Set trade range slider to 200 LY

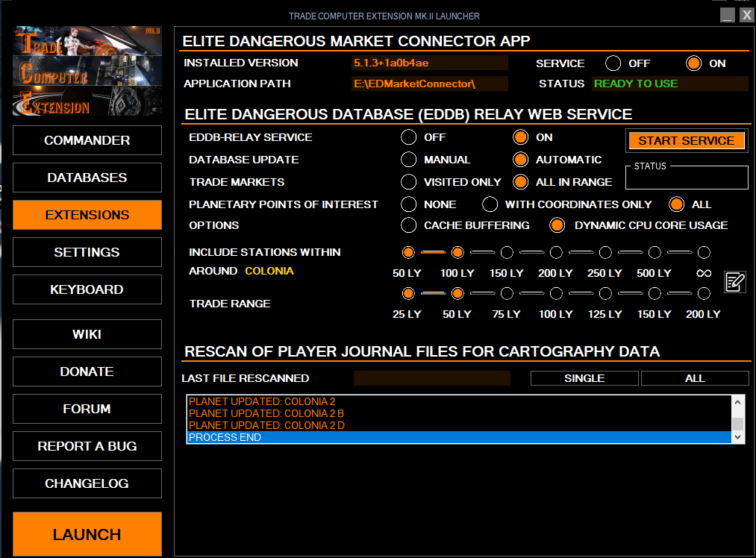pos(704,293)
